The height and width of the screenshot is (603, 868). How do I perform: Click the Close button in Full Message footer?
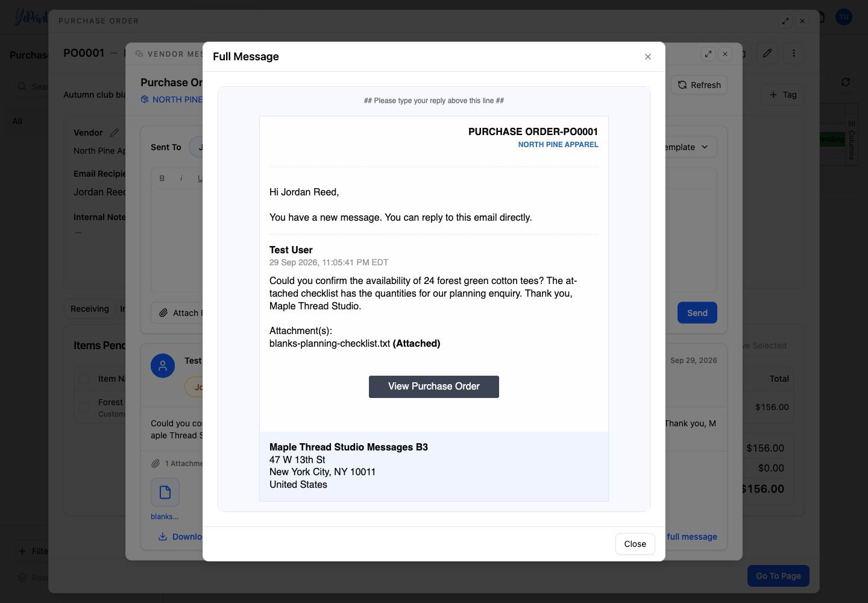(635, 544)
